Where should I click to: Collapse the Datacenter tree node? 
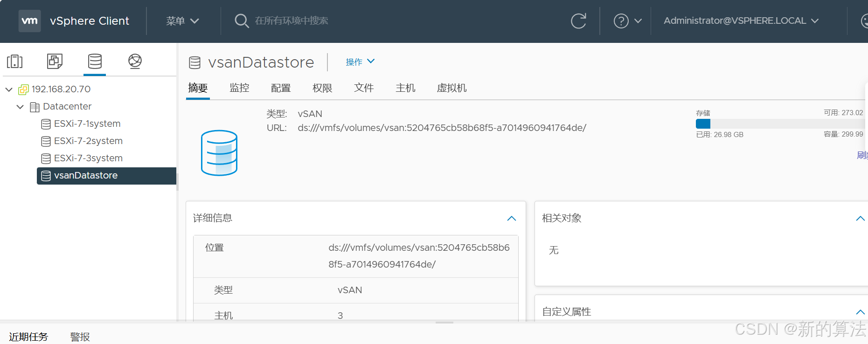(x=20, y=107)
